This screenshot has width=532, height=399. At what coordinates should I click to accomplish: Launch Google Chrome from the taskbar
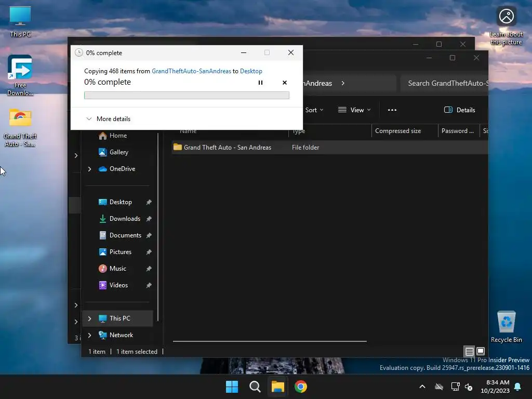(301, 387)
